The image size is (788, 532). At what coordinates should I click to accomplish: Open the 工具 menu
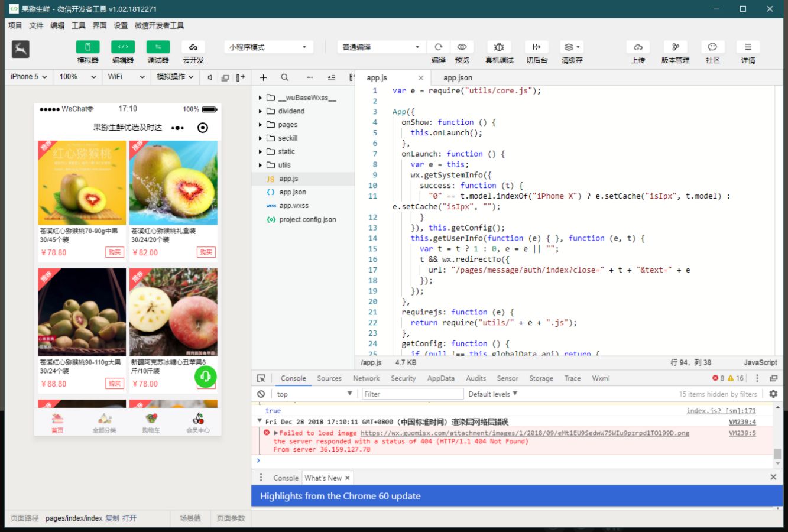click(x=79, y=25)
